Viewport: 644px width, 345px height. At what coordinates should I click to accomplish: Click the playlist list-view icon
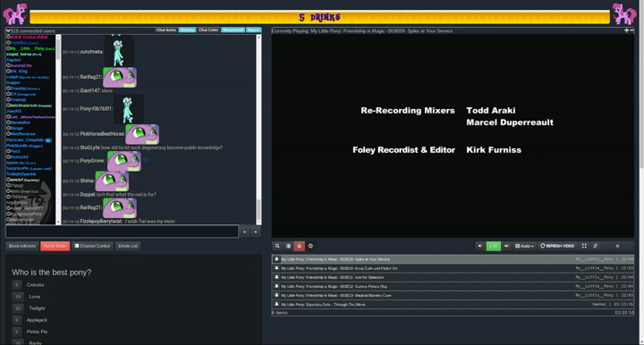coord(288,246)
